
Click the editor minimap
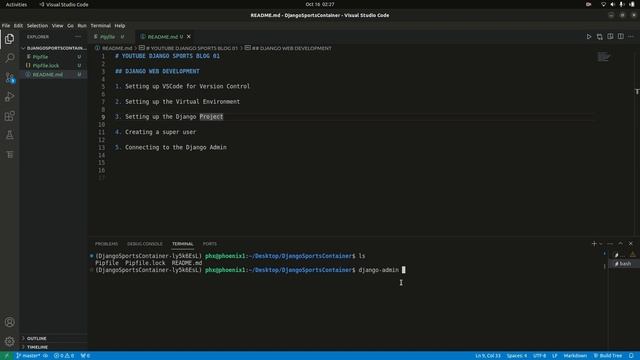(x=604, y=57)
